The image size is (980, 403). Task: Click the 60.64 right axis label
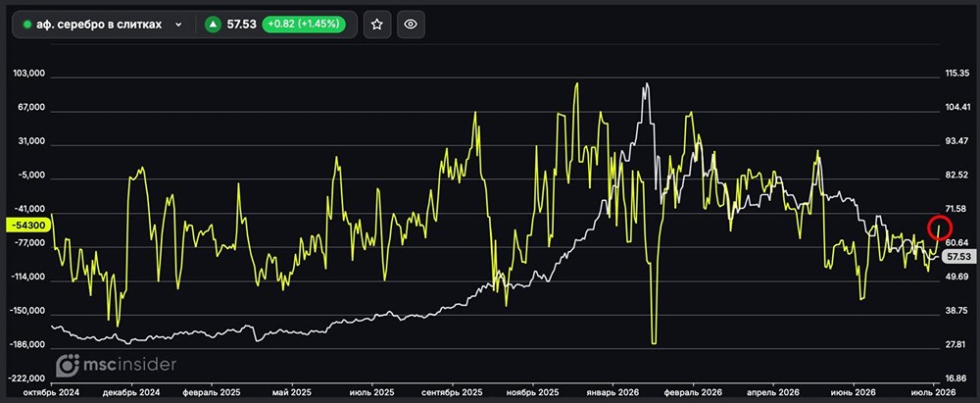click(x=956, y=243)
